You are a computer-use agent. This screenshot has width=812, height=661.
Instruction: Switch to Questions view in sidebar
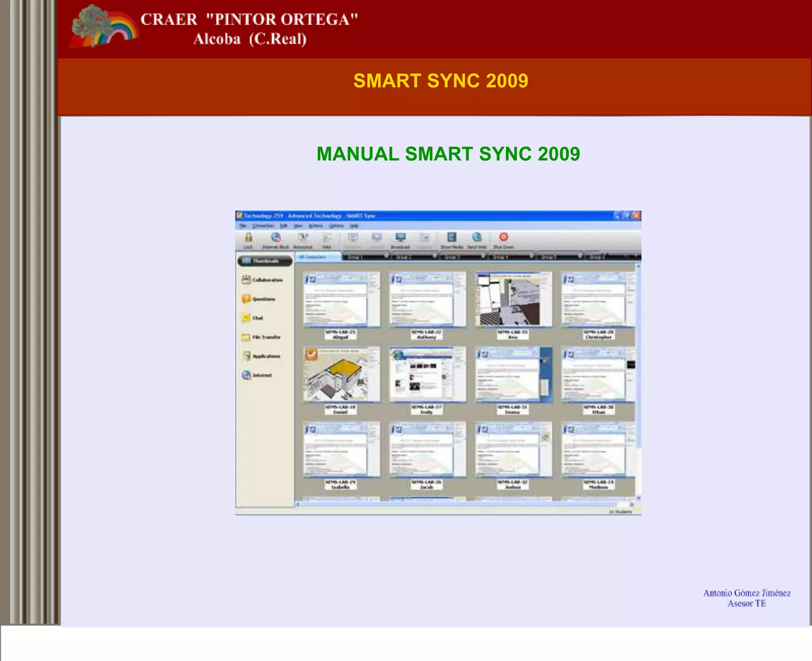click(258, 299)
